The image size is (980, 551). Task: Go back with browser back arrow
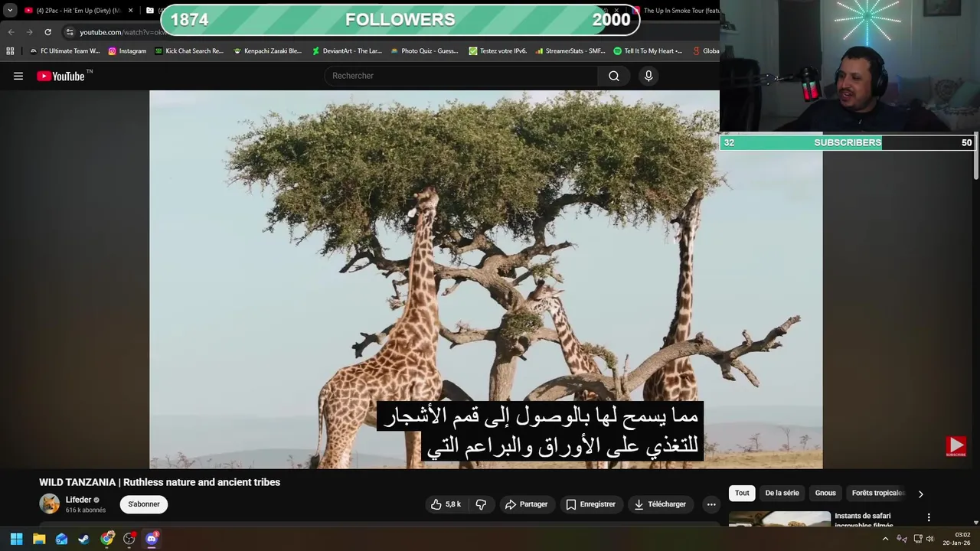click(x=11, y=32)
